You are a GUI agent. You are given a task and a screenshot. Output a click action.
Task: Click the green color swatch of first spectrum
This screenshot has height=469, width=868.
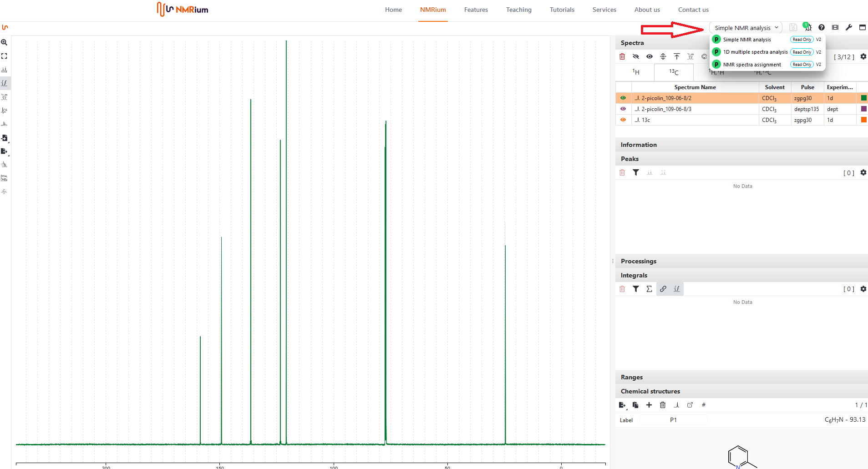click(x=863, y=98)
